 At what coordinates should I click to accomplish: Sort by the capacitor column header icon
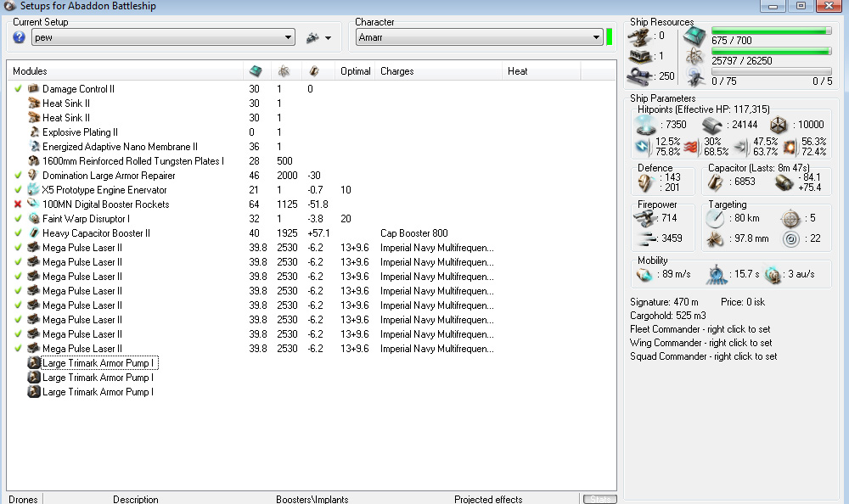[x=313, y=71]
